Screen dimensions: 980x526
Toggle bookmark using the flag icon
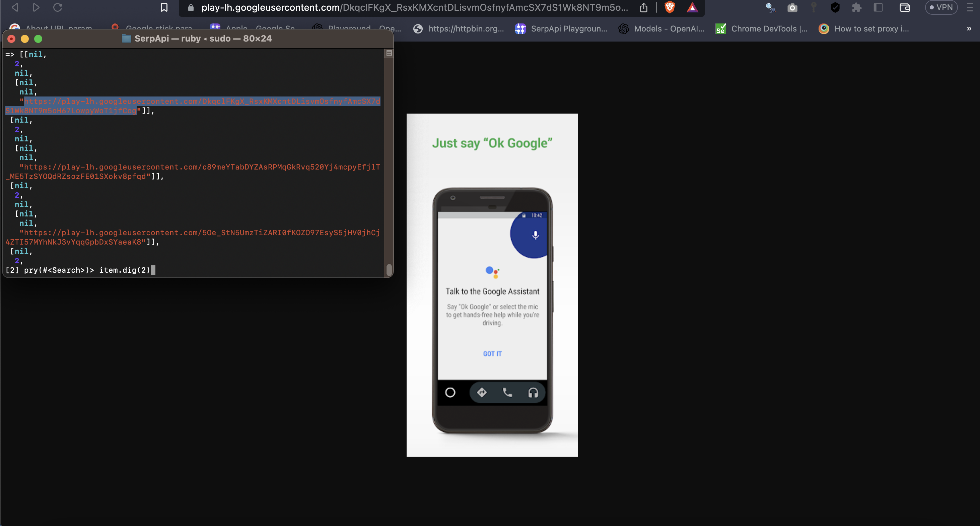click(163, 8)
